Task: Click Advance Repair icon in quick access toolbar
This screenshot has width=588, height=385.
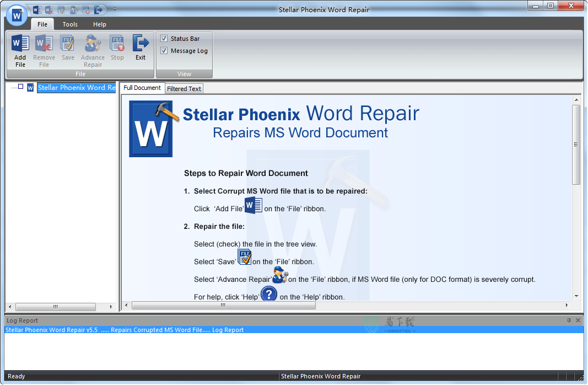Action: click(x=74, y=10)
